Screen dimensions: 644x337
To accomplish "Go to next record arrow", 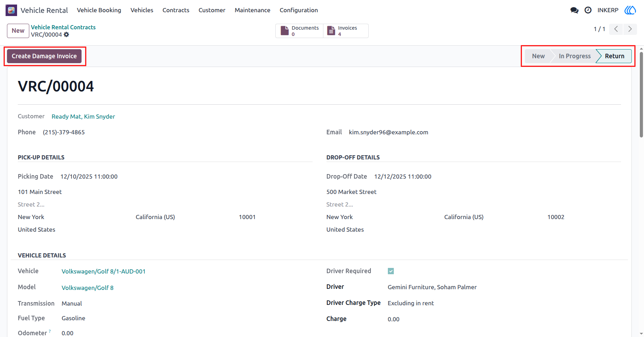I will 630,29.
